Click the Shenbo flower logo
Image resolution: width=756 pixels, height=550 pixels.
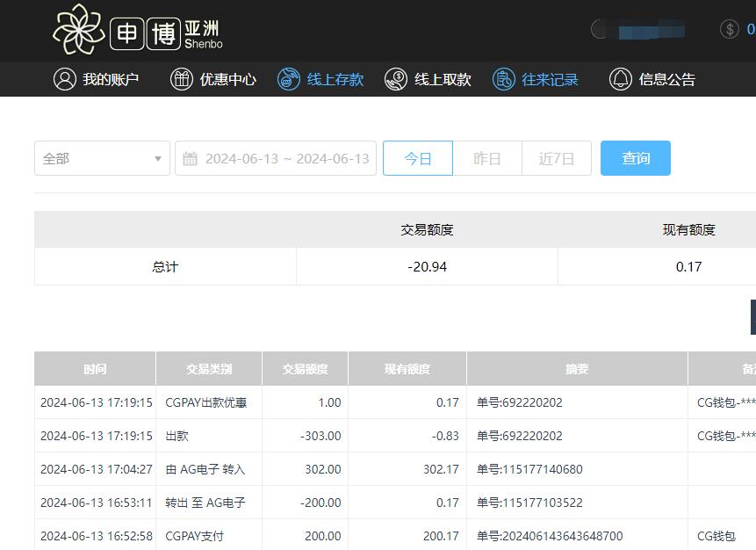(x=79, y=30)
